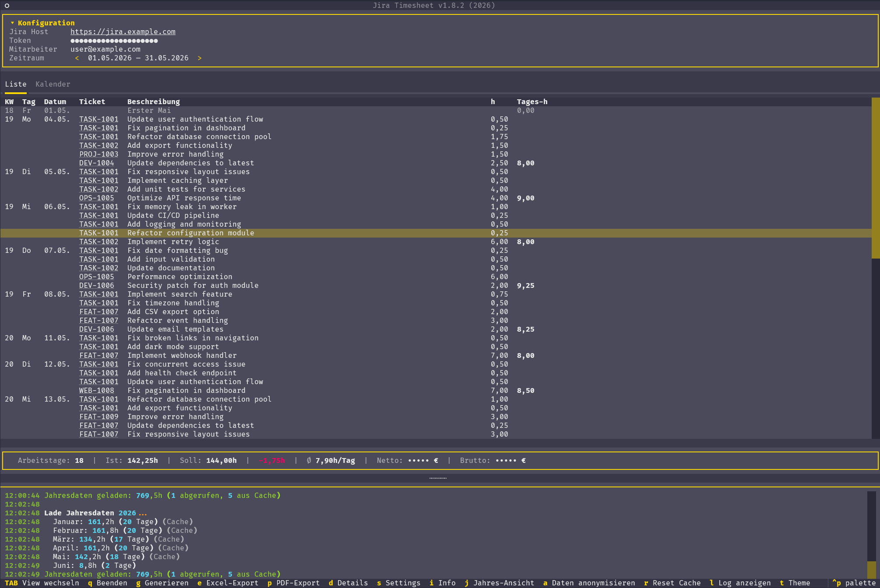The height and width of the screenshot is (588, 880).
Task: Trigger Excel-Export in the footer bar
Action: pyautogui.click(x=228, y=583)
